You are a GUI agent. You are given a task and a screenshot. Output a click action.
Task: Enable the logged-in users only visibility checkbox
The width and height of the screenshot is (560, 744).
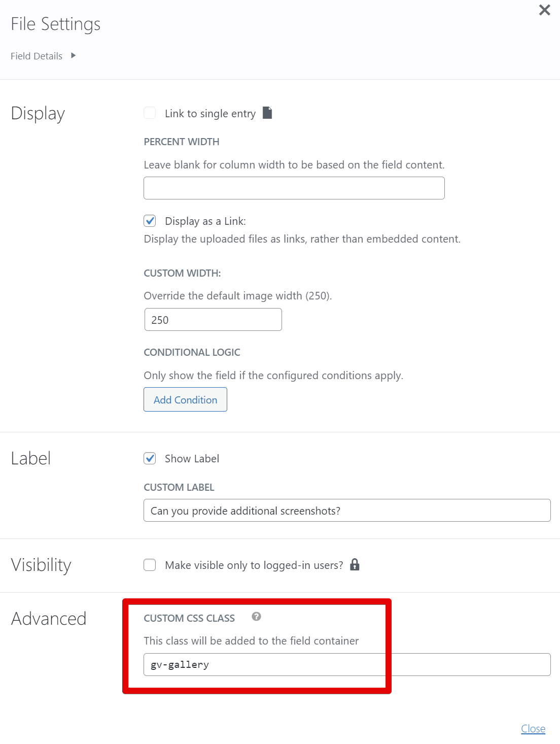[x=150, y=565]
